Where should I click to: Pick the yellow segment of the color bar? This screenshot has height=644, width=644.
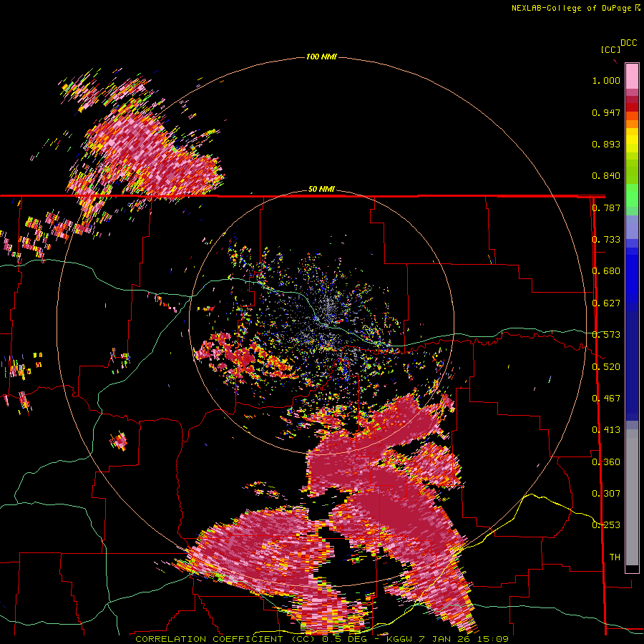pyautogui.click(x=632, y=140)
